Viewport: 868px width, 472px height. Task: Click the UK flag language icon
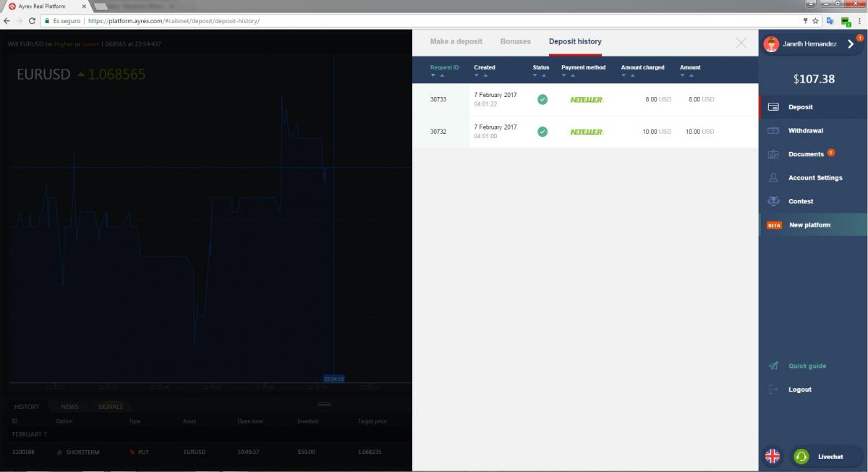pos(773,456)
